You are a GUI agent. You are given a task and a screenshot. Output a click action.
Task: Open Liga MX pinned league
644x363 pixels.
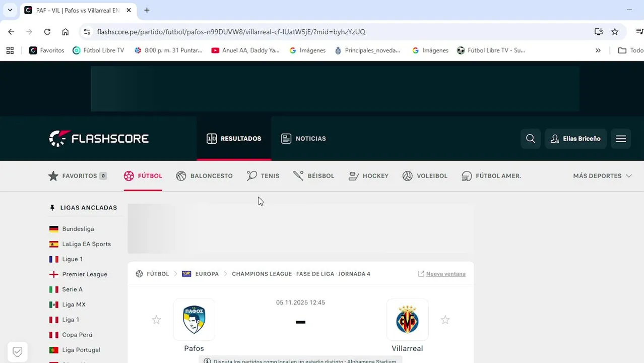pos(74,305)
